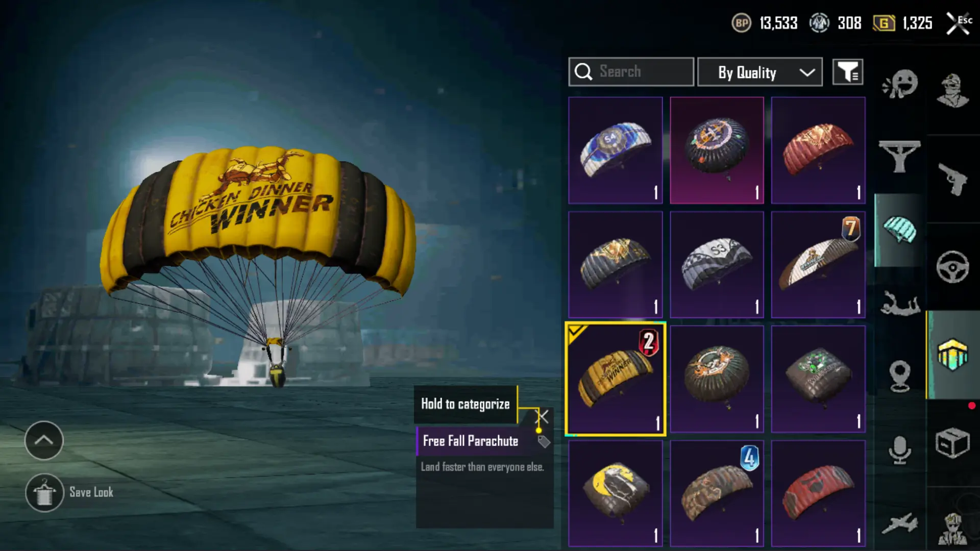
Task: Open the location pin category icon
Action: pyautogui.click(x=900, y=376)
